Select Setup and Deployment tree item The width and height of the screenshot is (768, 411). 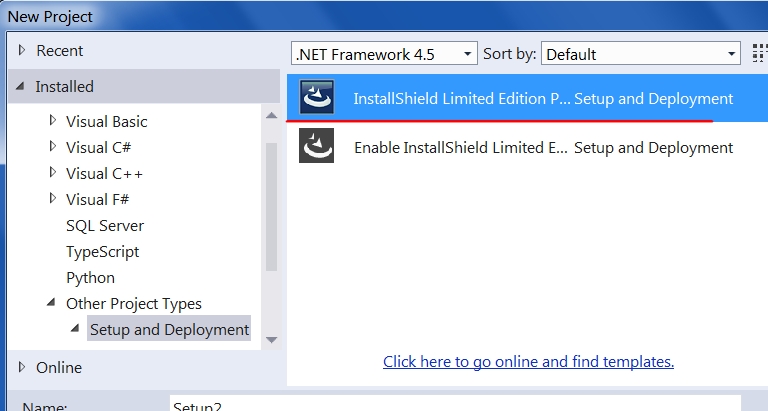[x=169, y=330]
